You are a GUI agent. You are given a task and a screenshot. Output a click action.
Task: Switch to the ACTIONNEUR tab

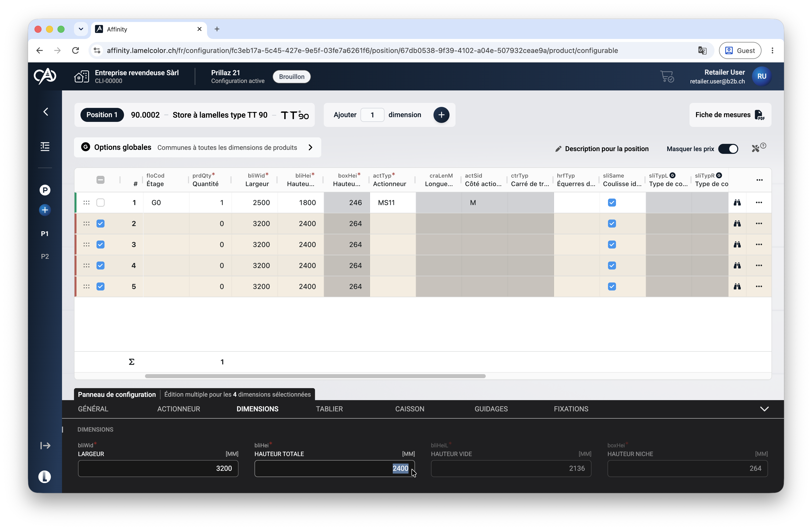click(178, 409)
